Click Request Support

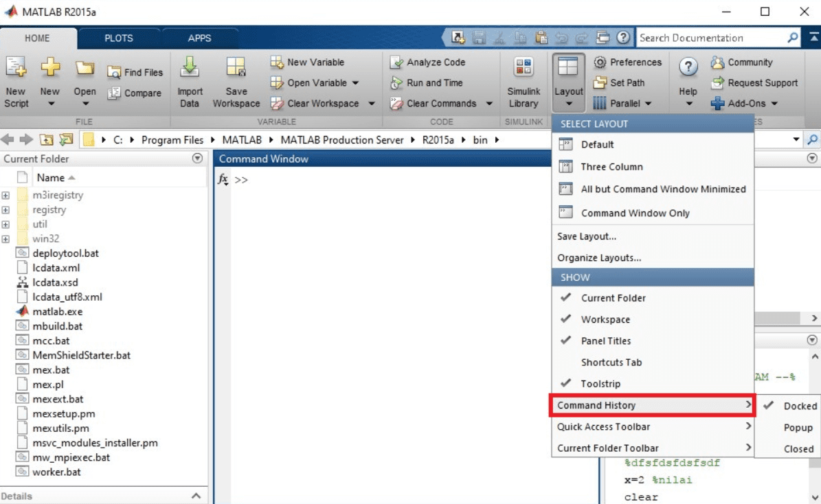[754, 82]
